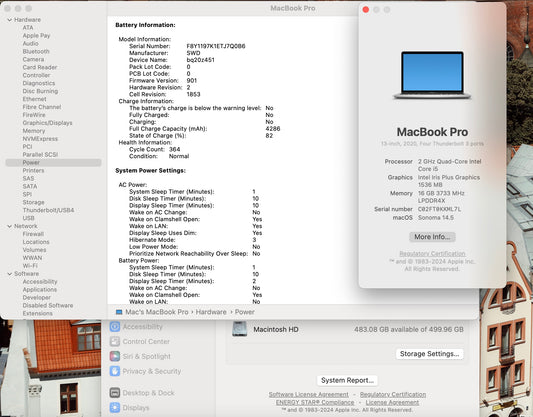The width and height of the screenshot is (533, 417).
Task: Select USB in the sidebar
Action: pyautogui.click(x=29, y=218)
